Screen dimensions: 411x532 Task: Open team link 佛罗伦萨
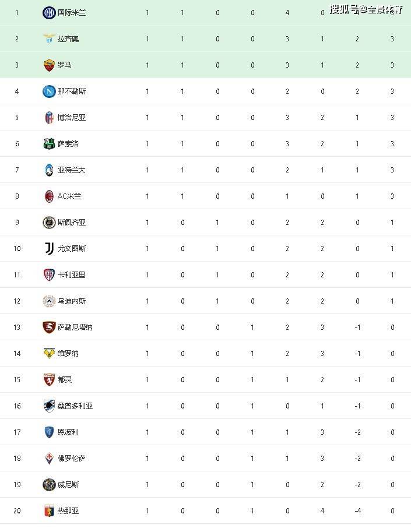(72, 459)
